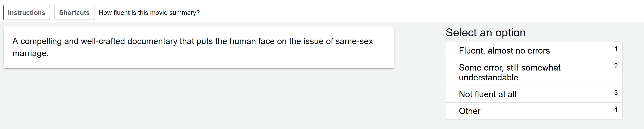Click the word "marriage." in the summary
This screenshot has width=644, height=129.
30,53
